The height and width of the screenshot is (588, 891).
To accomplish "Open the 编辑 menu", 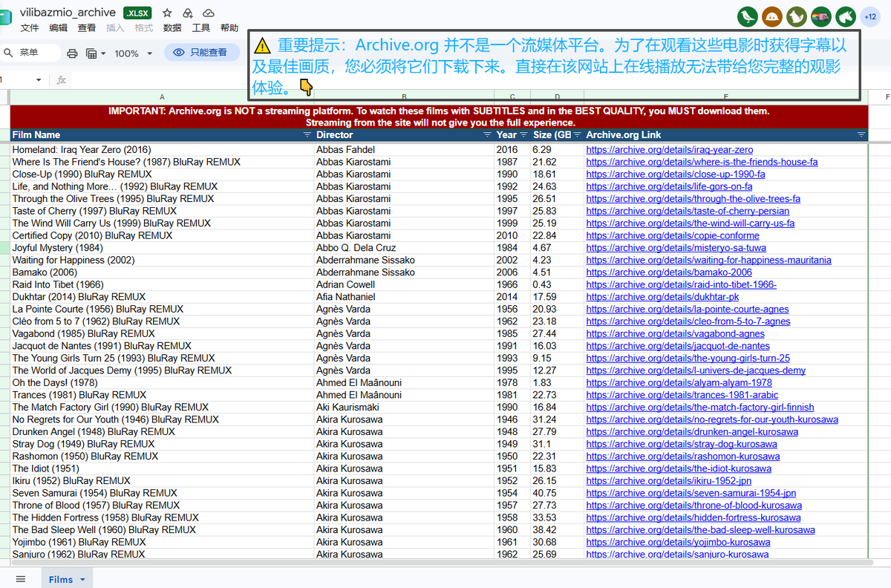I will 58,28.
